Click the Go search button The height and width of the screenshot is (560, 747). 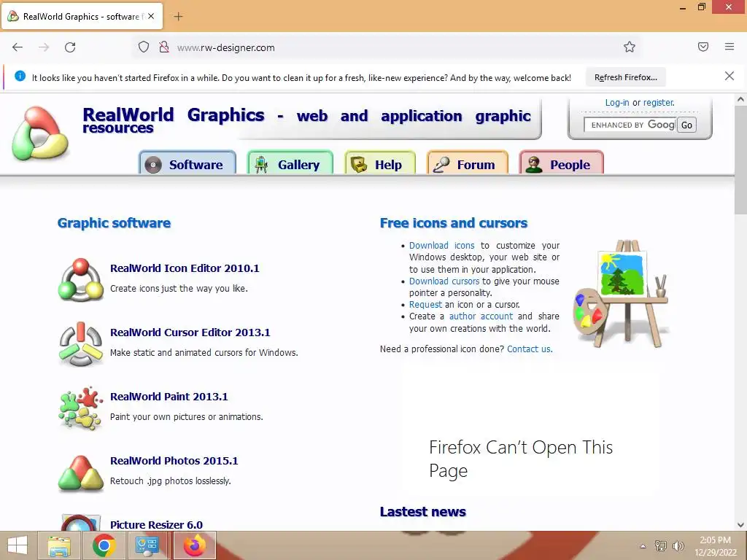[686, 125]
